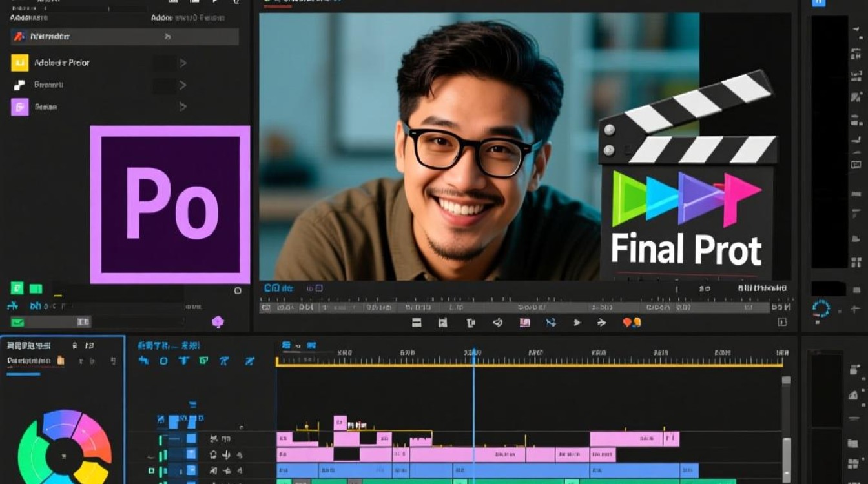Start playback with the white play triangle
Viewport: 868px width, 484px height.
tap(577, 323)
